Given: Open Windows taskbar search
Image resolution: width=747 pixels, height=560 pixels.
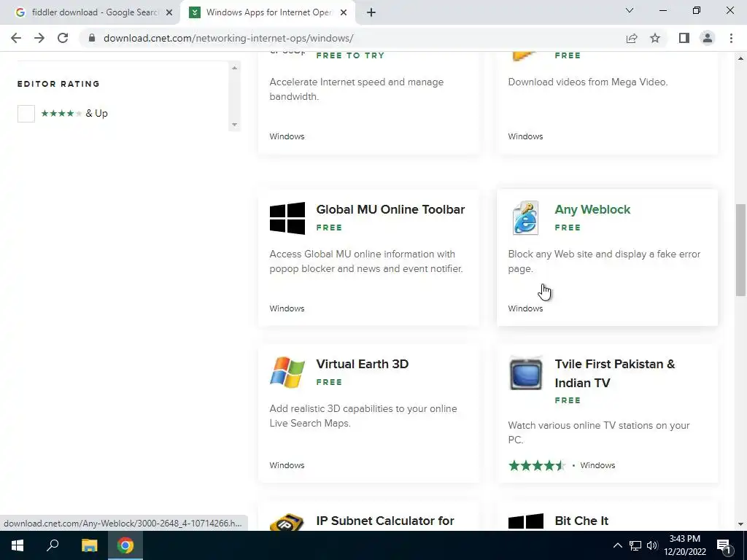Looking at the screenshot, I should [53, 545].
